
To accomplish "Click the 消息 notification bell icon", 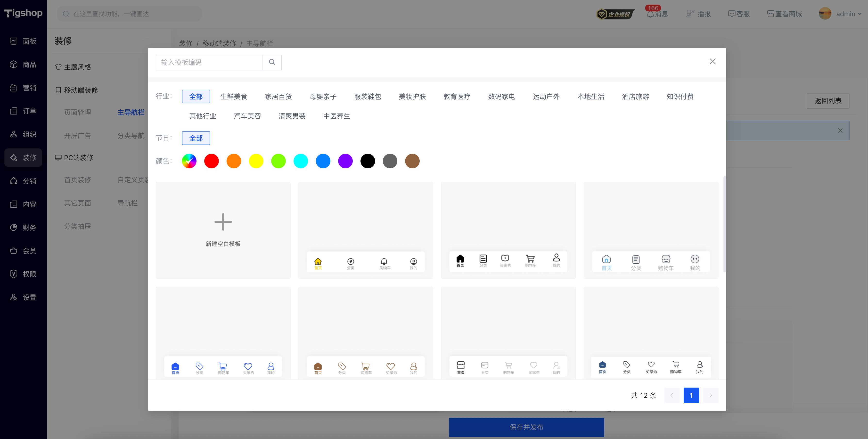I will (x=650, y=14).
